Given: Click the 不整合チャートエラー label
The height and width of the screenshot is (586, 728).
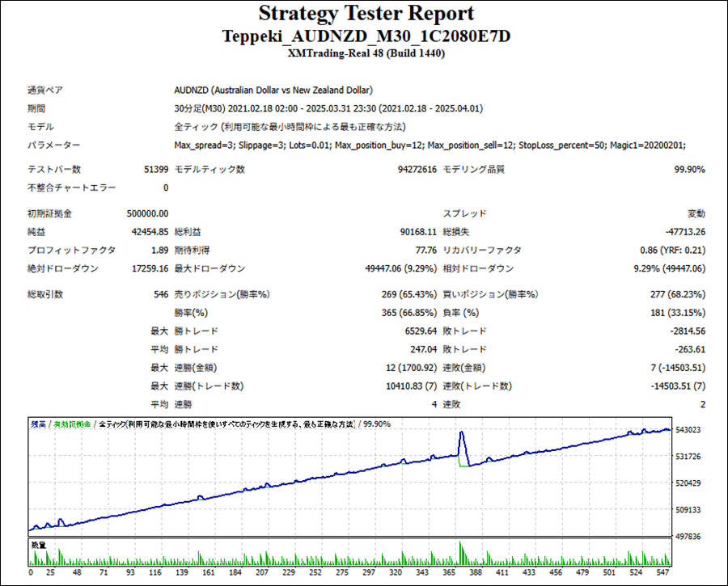Looking at the screenshot, I should 71,188.
